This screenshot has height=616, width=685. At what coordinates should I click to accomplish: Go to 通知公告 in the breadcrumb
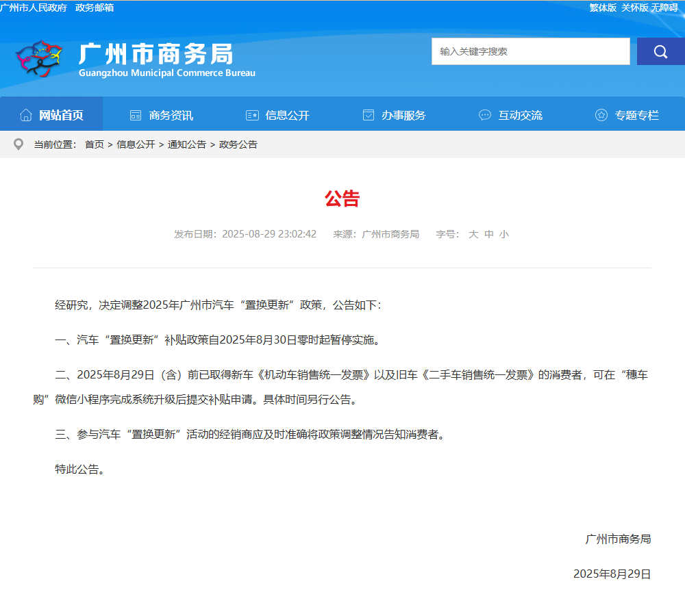point(186,144)
